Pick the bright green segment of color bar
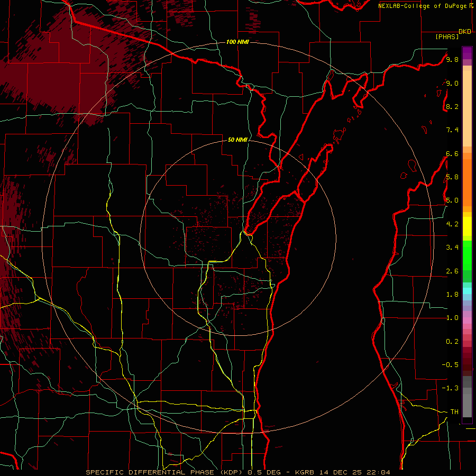Viewport: 476px width, 476px height. point(467,255)
